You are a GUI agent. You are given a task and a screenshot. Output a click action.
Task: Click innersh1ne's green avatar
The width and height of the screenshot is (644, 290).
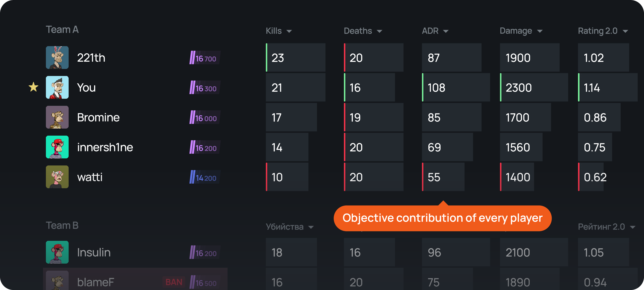pos(57,147)
